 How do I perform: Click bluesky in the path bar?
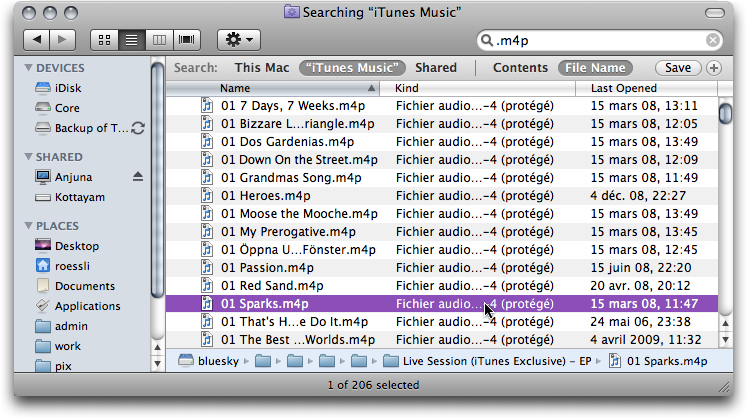[209, 361]
